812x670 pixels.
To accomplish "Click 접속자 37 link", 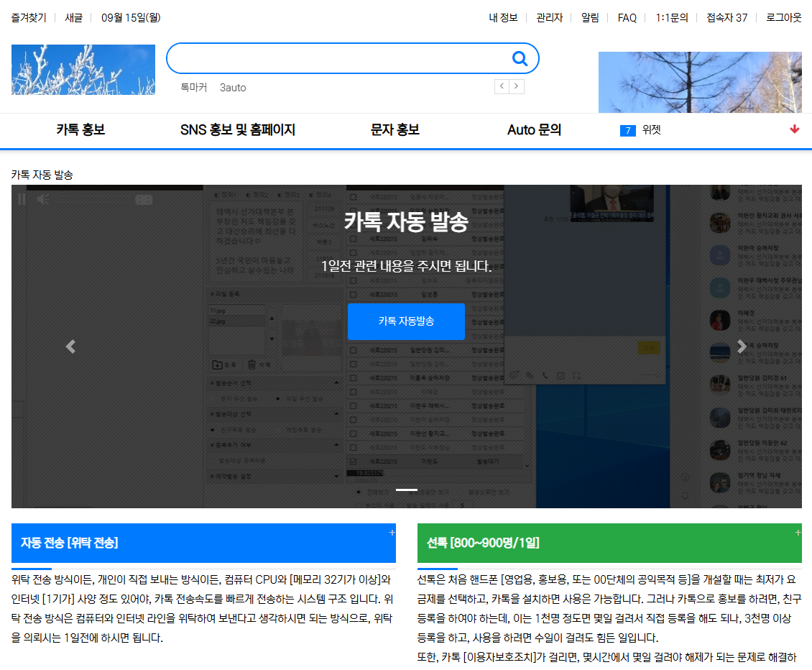I will click(726, 18).
